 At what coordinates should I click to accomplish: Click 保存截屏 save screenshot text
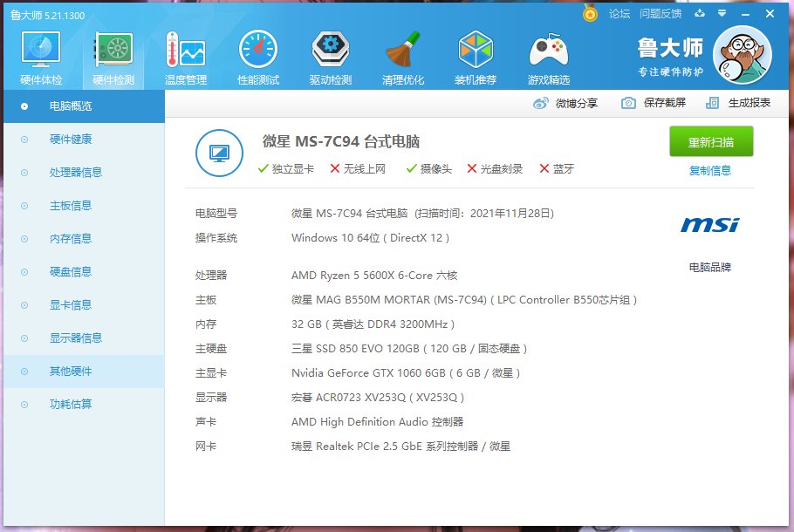664,103
